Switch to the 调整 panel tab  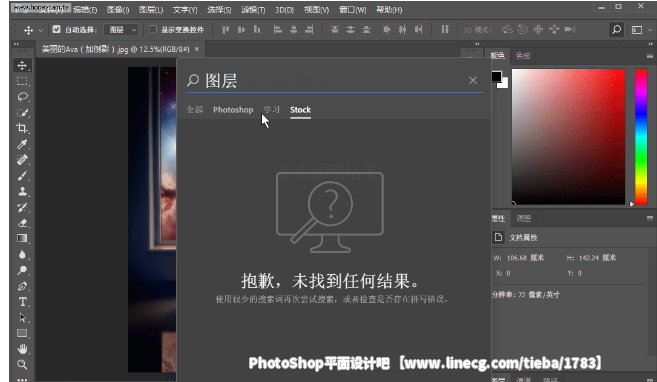(524, 218)
